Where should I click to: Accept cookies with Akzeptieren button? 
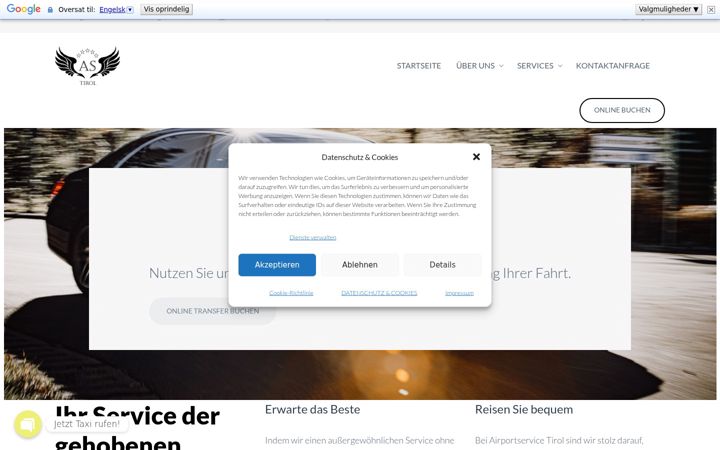pyautogui.click(x=277, y=265)
